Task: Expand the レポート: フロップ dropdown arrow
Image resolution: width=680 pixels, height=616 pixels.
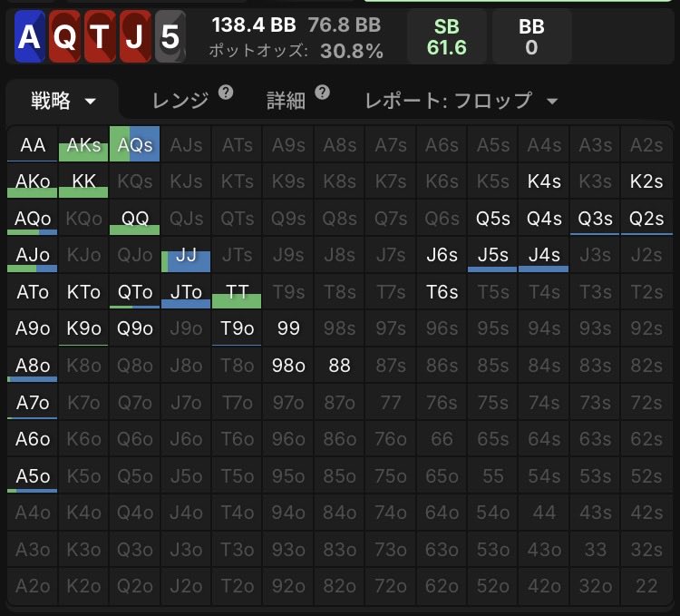Action: click(x=552, y=102)
